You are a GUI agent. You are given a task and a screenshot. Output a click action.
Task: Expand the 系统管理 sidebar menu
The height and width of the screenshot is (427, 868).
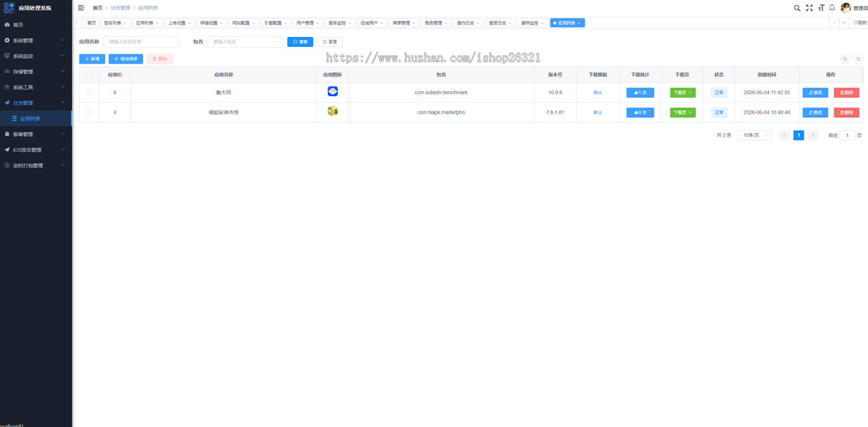click(x=36, y=41)
